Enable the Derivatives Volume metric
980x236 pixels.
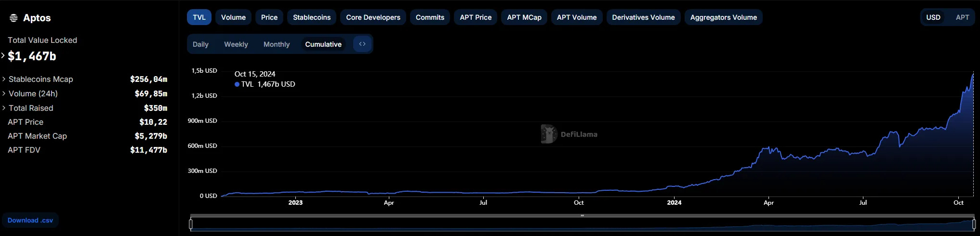coord(643,17)
